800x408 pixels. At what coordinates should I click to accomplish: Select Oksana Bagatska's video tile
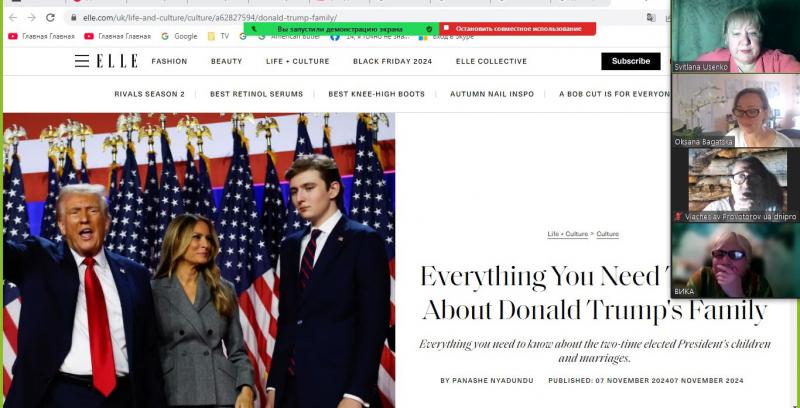(735, 110)
